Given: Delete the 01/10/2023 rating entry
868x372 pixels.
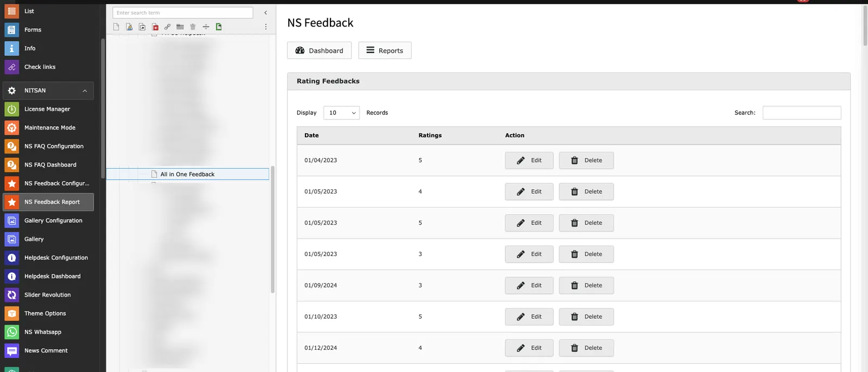Looking at the screenshot, I should (586, 317).
